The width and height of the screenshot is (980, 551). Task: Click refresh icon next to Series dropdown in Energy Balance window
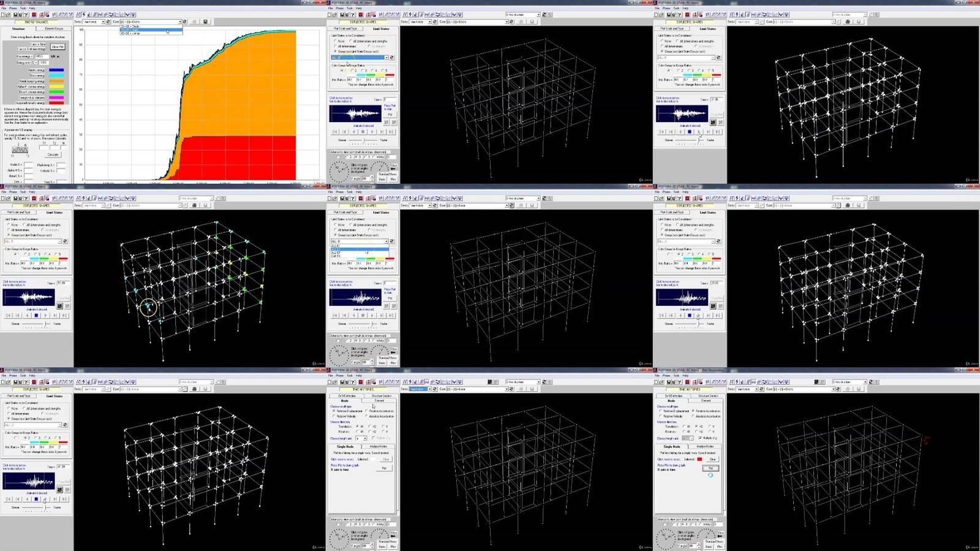tap(108, 21)
